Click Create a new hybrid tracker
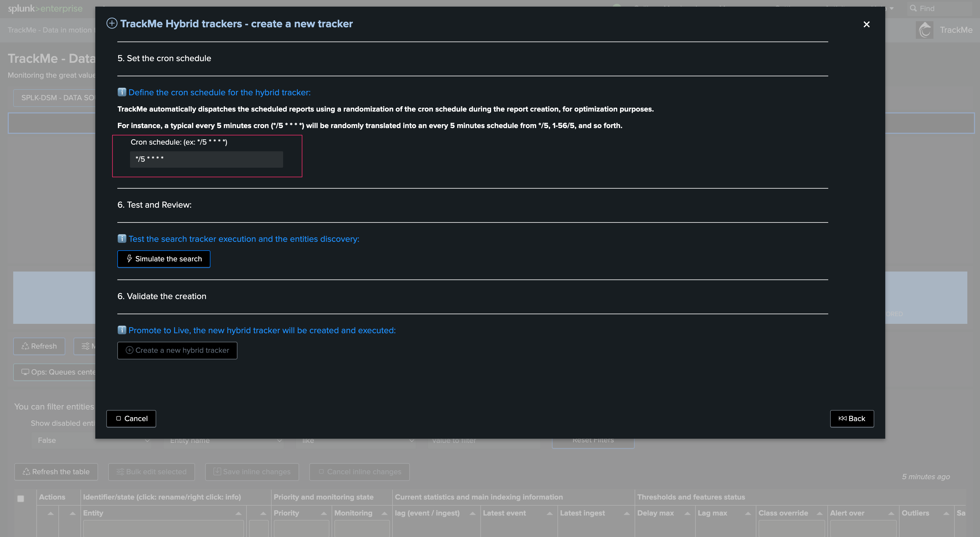This screenshot has width=980, height=537. 177,350
